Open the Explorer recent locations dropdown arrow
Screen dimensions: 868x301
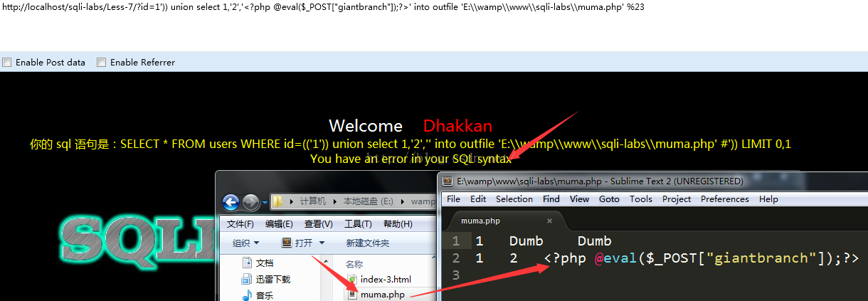coord(265,203)
